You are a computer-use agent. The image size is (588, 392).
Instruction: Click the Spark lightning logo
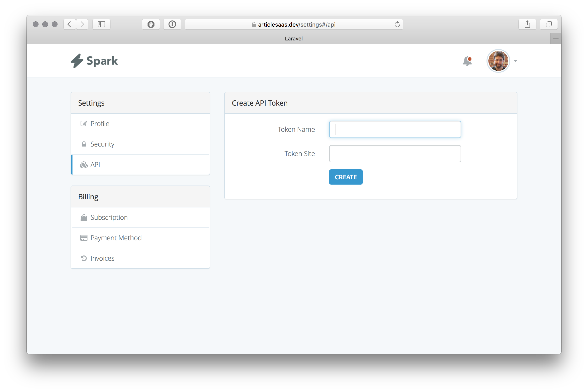[77, 60]
